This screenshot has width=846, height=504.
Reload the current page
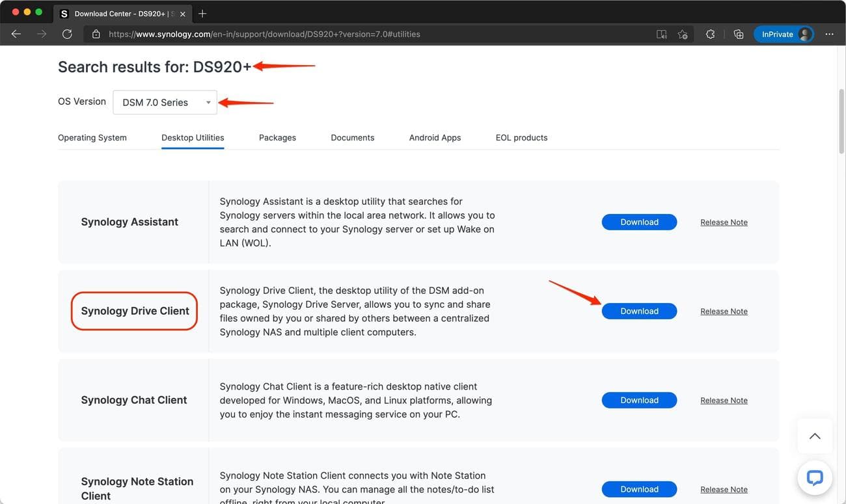pyautogui.click(x=67, y=34)
